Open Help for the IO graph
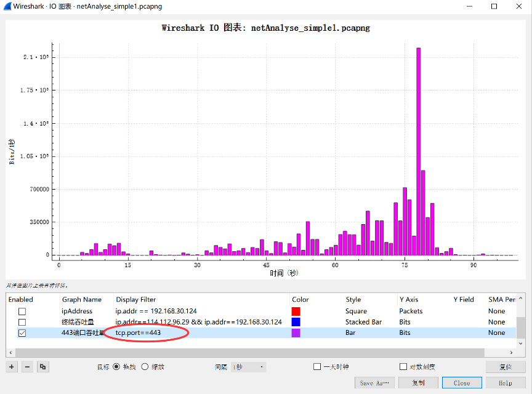 [506, 383]
